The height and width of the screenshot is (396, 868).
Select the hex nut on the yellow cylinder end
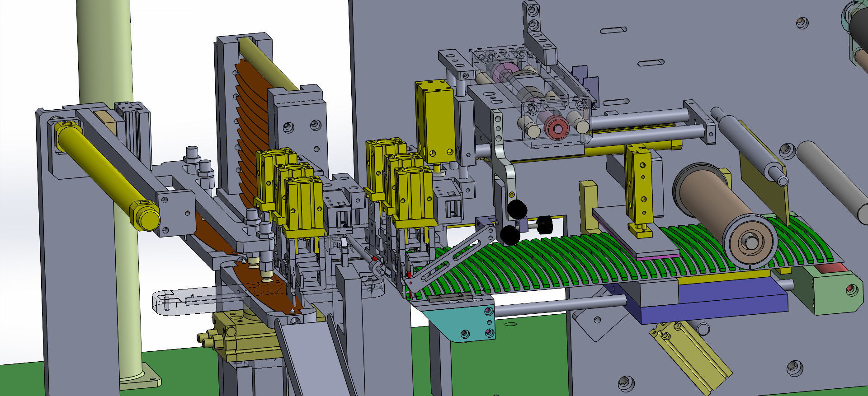click(146, 216)
